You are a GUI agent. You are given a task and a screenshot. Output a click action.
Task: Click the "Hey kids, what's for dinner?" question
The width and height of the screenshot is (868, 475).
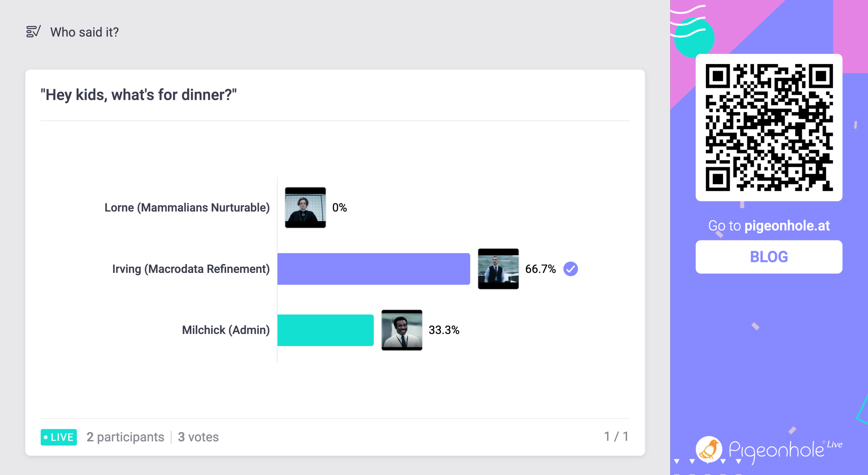[139, 95]
